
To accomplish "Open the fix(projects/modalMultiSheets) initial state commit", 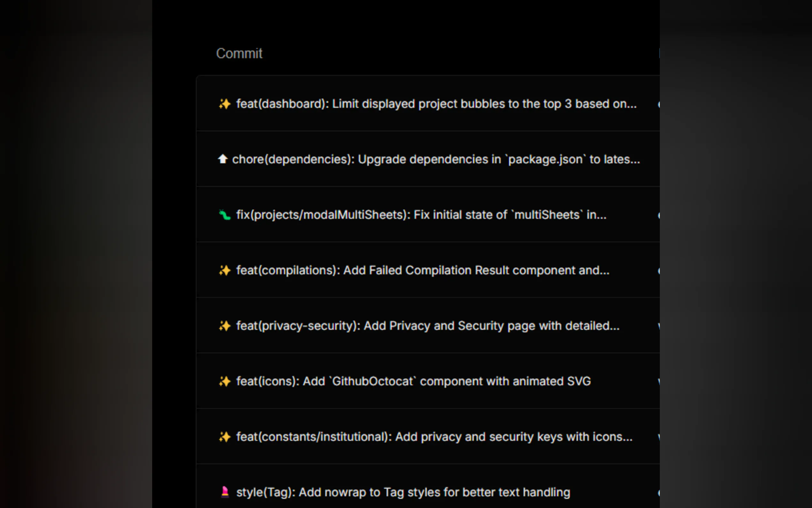I will [x=421, y=215].
